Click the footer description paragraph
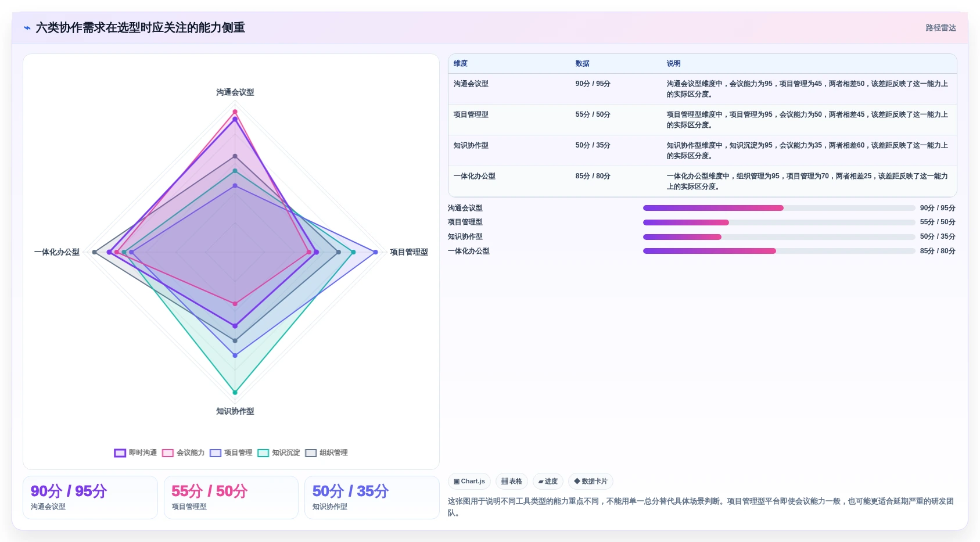Image resolution: width=980 pixels, height=542 pixels. (701, 507)
